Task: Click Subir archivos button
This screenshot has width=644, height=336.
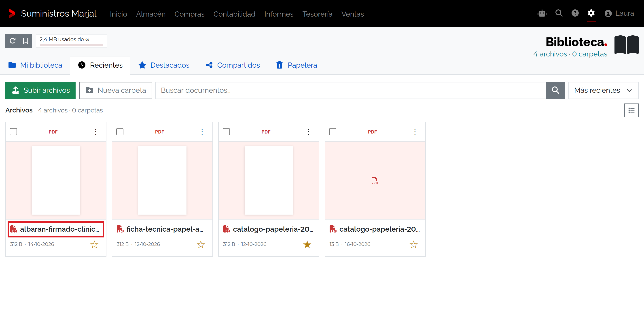Action: coord(40,90)
